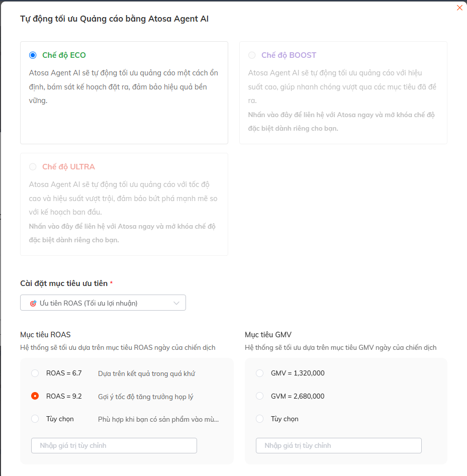
Task: Click the Chế độ BOOST title label
Action: (289, 55)
